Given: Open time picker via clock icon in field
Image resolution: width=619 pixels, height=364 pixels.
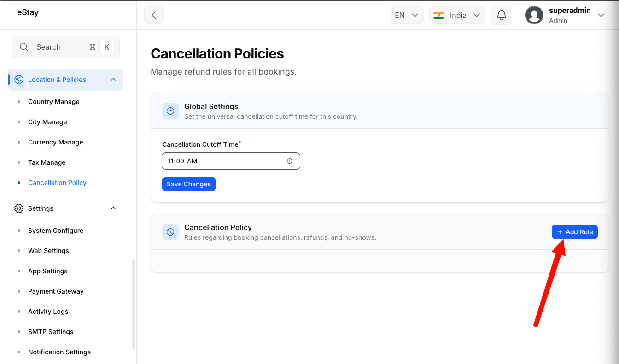Looking at the screenshot, I should 290,161.
